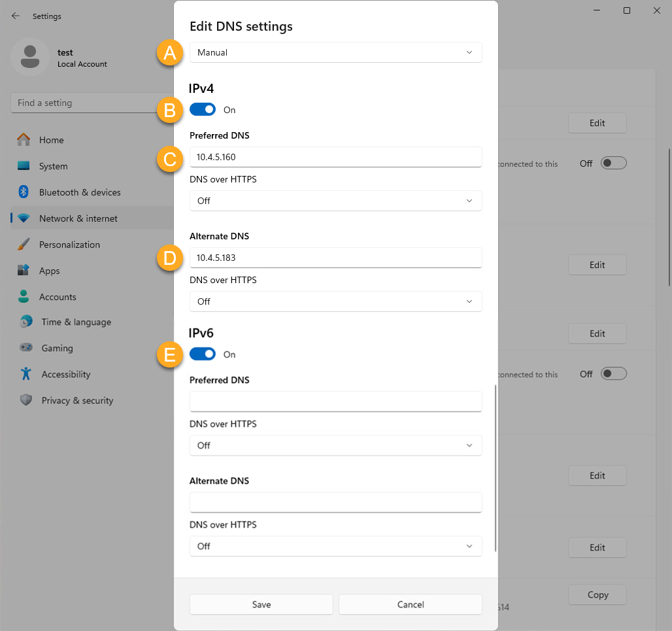Screen dimensions: 672x631
Task: Open the Manual DNS mode dropdown
Action: click(x=335, y=52)
